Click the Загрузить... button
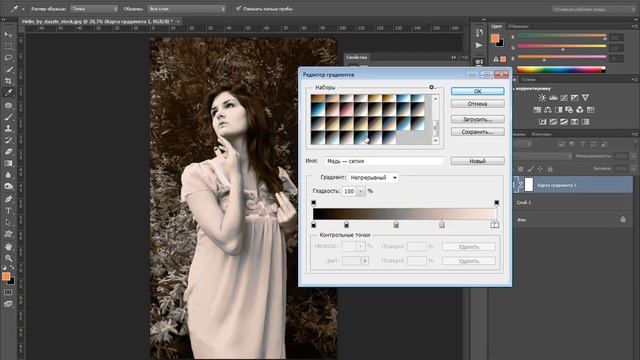Image resolution: width=640 pixels, height=360 pixels. [x=478, y=120]
